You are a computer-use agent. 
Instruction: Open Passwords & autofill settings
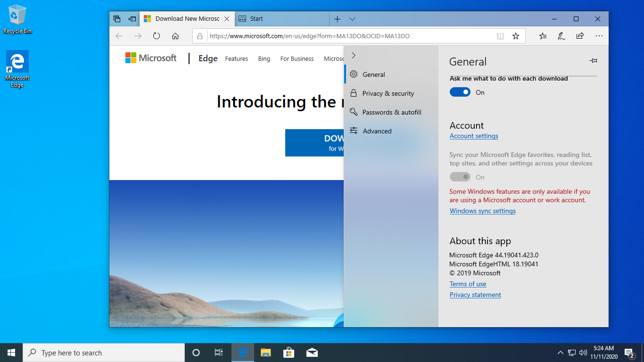point(391,112)
